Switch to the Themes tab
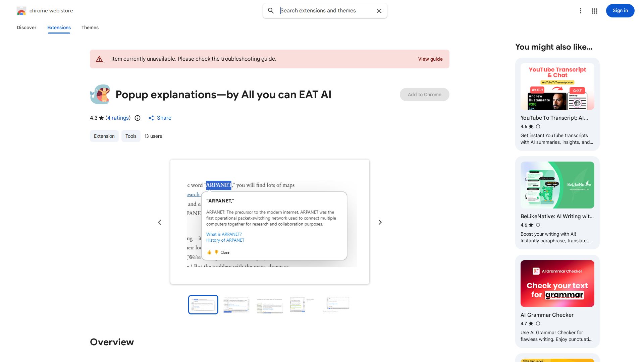 point(90,27)
